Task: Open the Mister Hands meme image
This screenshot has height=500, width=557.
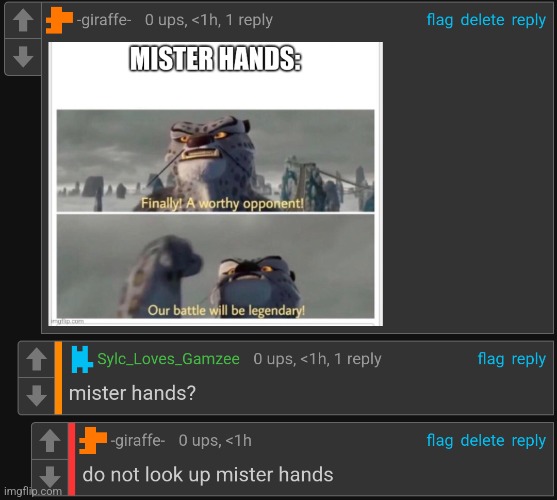Action: click(216, 184)
